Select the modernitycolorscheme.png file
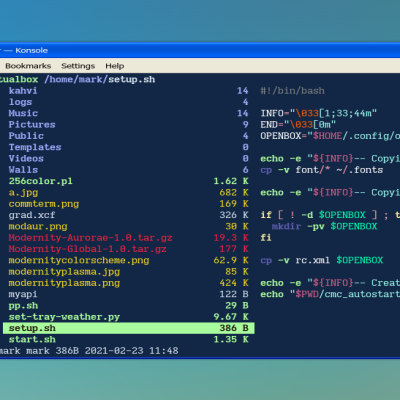 pos(128,261)
